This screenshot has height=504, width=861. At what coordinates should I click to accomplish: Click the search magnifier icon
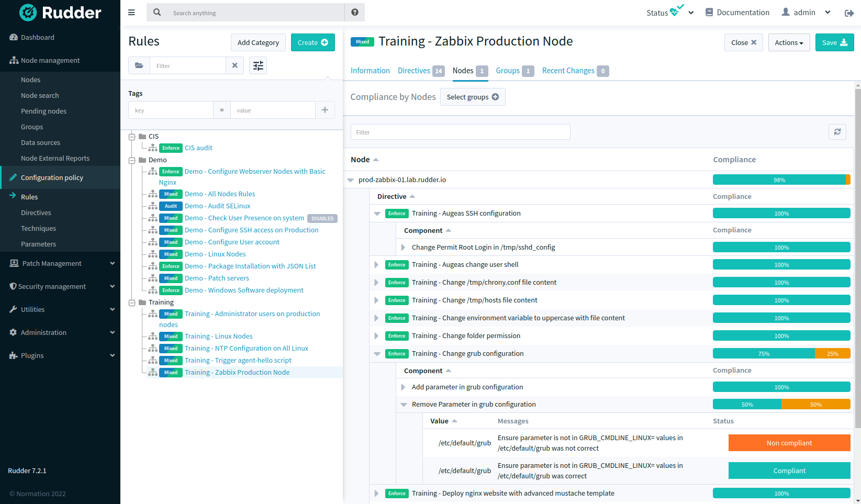[x=157, y=13]
